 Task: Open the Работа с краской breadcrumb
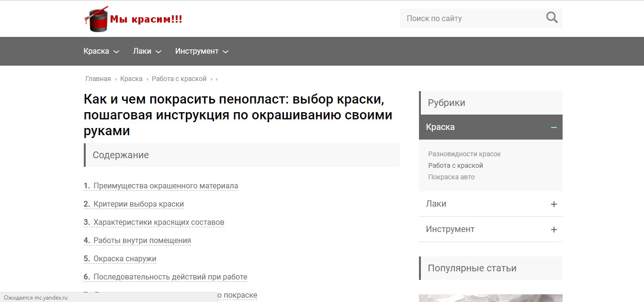tap(179, 79)
